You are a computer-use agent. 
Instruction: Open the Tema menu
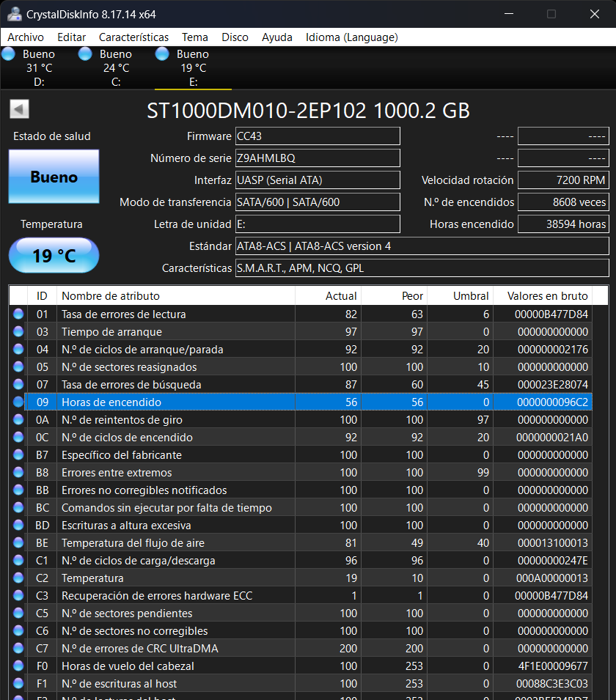coord(194,37)
